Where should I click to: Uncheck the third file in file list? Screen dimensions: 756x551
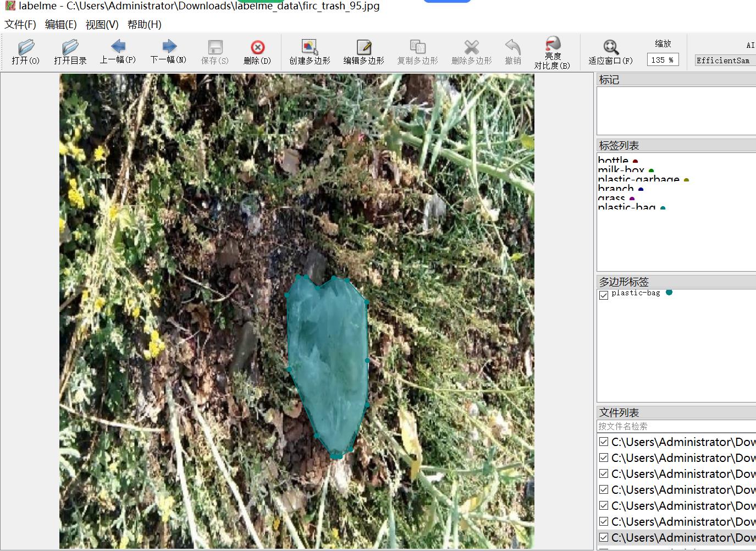tap(604, 473)
